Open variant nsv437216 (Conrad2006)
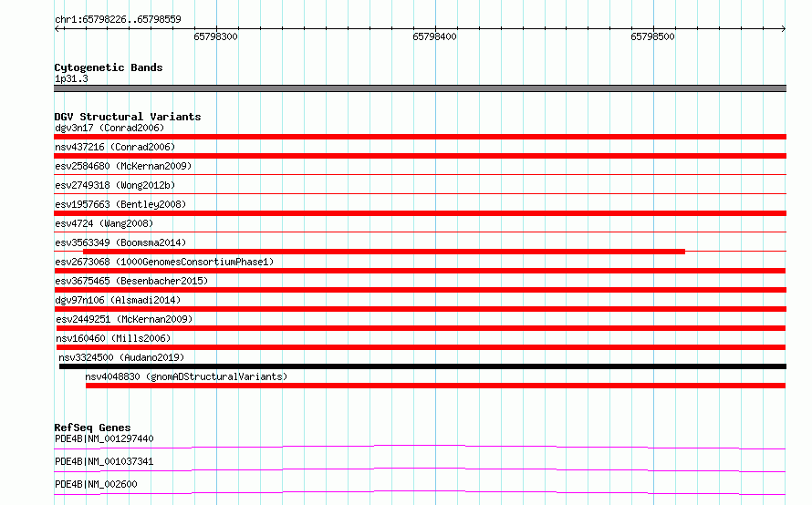812x505 pixels. click(115, 147)
